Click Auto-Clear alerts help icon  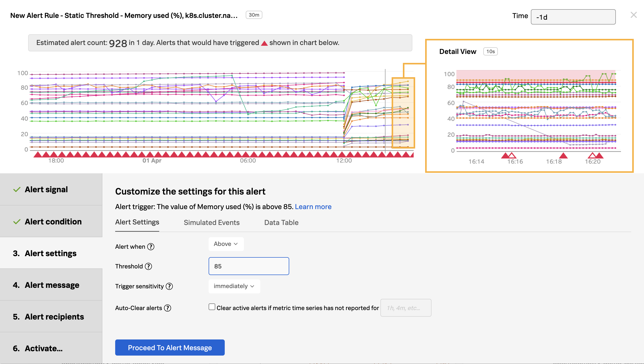click(x=167, y=308)
